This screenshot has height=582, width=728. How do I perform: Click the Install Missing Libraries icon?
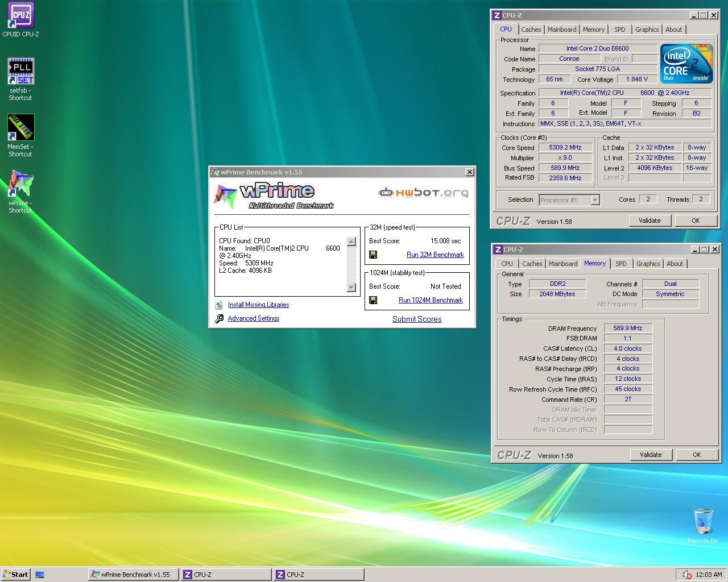point(218,305)
